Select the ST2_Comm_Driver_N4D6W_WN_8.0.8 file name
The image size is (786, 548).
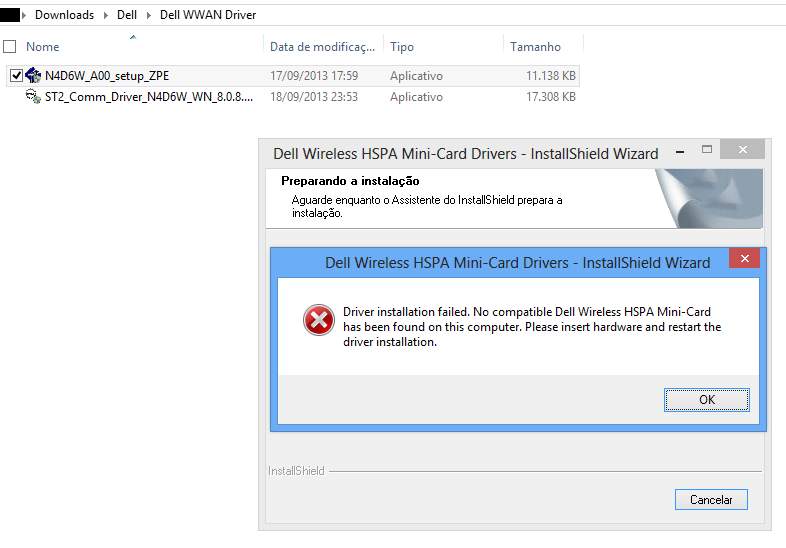point(148,97)
